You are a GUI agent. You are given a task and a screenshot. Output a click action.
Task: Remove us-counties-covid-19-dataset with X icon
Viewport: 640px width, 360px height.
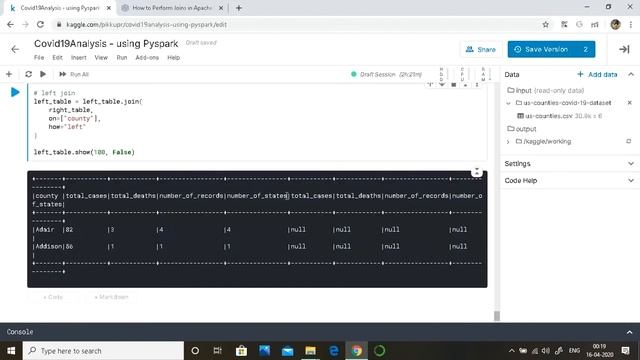(x=629, y=102)
